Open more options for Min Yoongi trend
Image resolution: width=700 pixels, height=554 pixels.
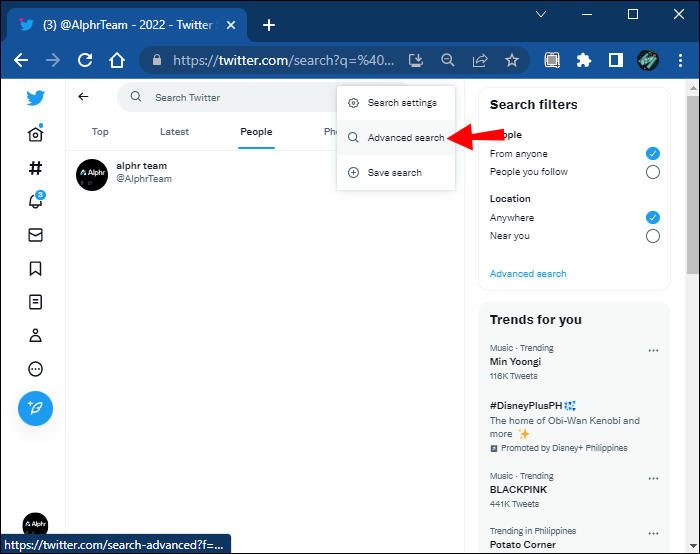tap(653, 350)
